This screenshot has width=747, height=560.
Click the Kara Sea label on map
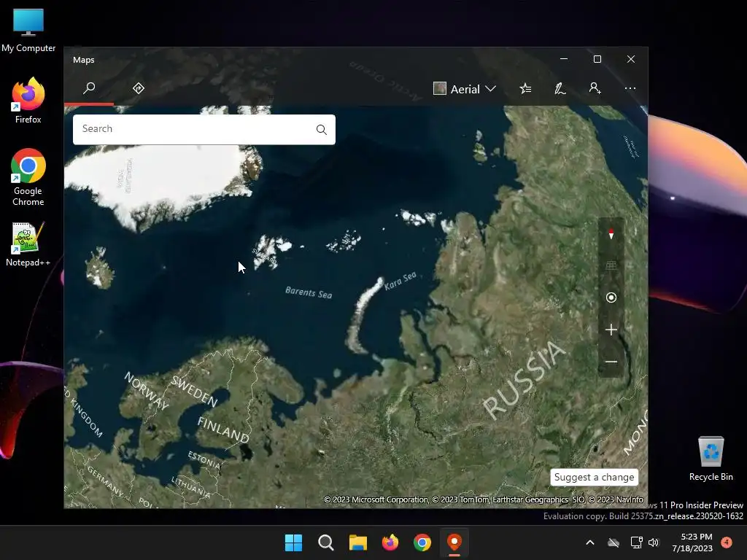(x=400, y=281)
